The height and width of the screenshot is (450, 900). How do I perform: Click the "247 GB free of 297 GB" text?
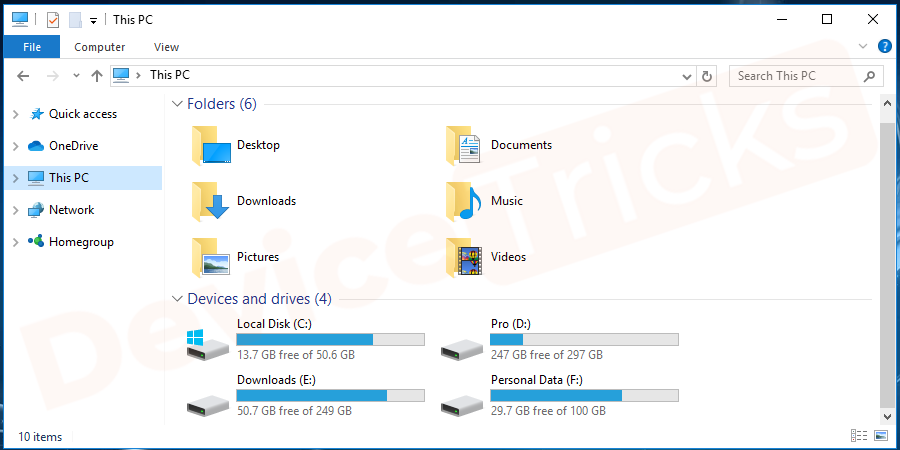pyautogui.click(x=546, y=355)
